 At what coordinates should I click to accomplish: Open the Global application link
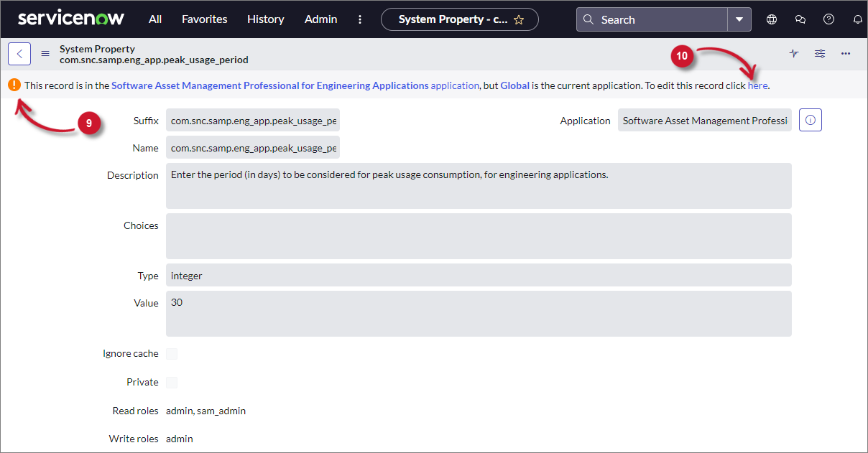click(514, 85)
